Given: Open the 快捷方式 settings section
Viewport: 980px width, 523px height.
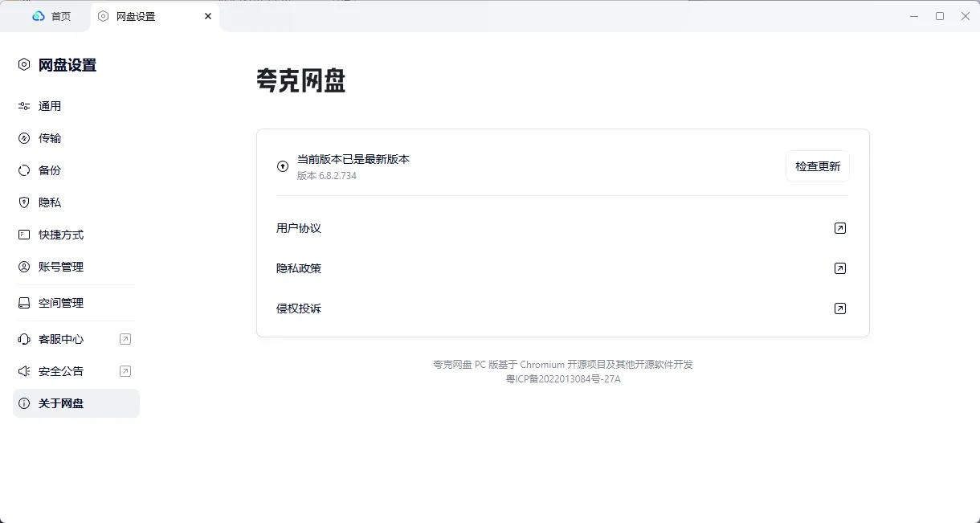Looking at the screenshot, I should pyautogui.click(x=76, y=235).
